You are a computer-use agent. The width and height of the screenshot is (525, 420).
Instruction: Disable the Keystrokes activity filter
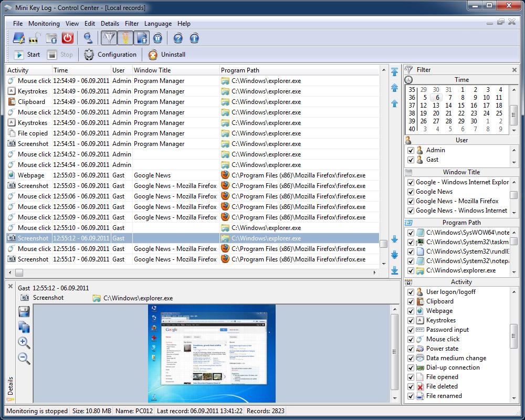411,320
